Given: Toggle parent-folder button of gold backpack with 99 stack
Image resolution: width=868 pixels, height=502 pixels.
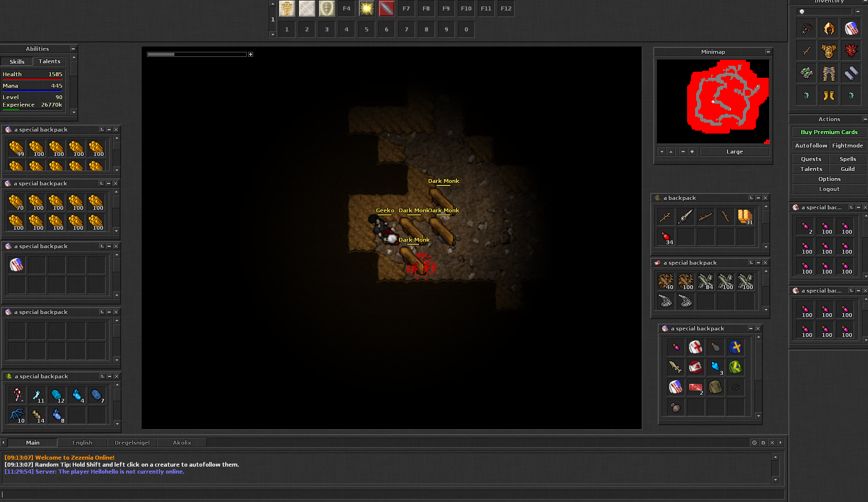Looking at the screenshot, I should [102, 130].
